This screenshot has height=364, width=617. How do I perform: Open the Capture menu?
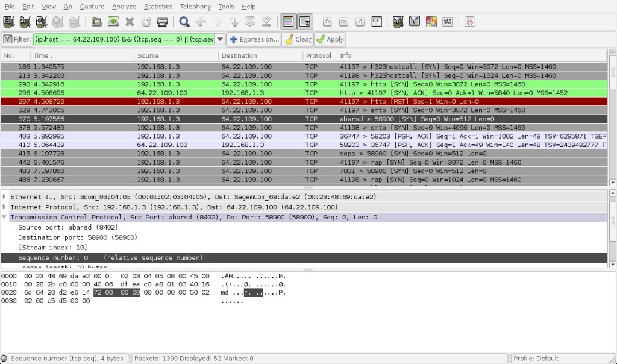point(92,7)
